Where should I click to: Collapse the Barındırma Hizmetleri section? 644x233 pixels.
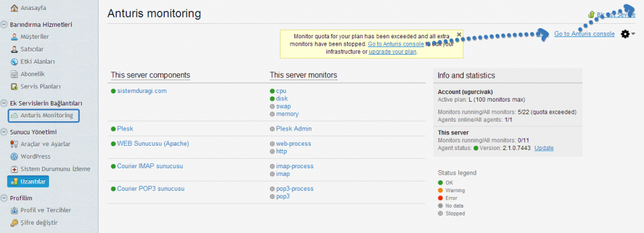point(4,24)
